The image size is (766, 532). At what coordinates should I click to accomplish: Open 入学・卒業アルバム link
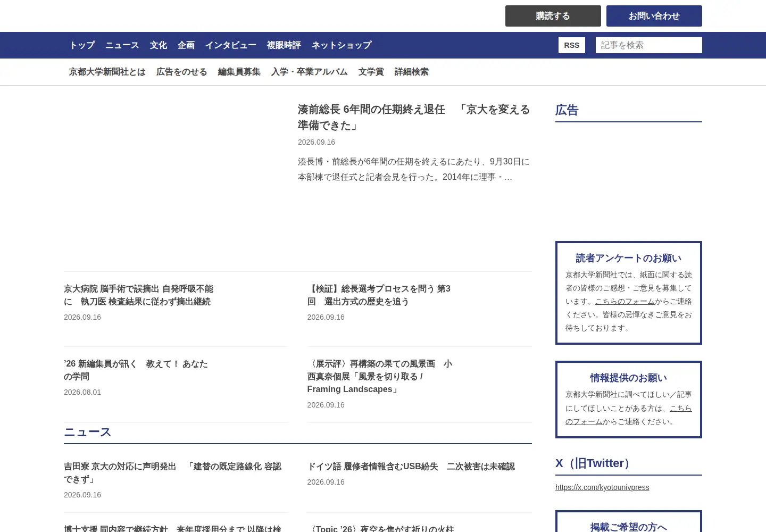[310, 72]
